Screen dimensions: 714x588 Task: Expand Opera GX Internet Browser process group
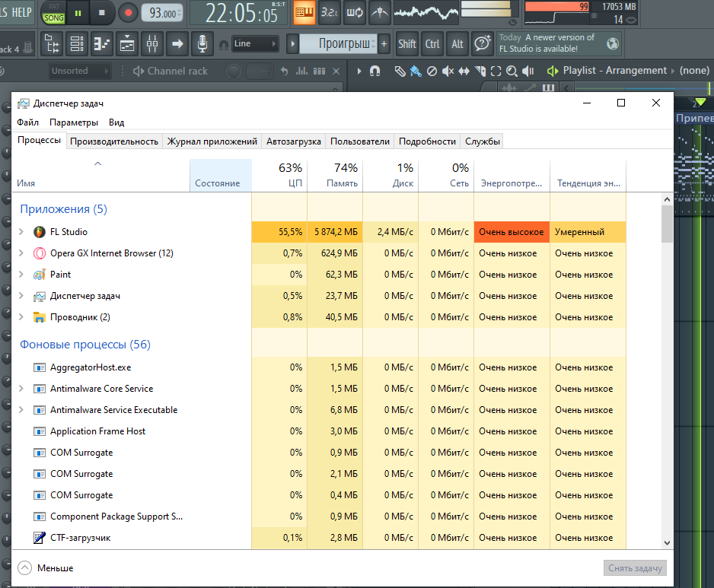pyautogui.click(x=21, y=253)
